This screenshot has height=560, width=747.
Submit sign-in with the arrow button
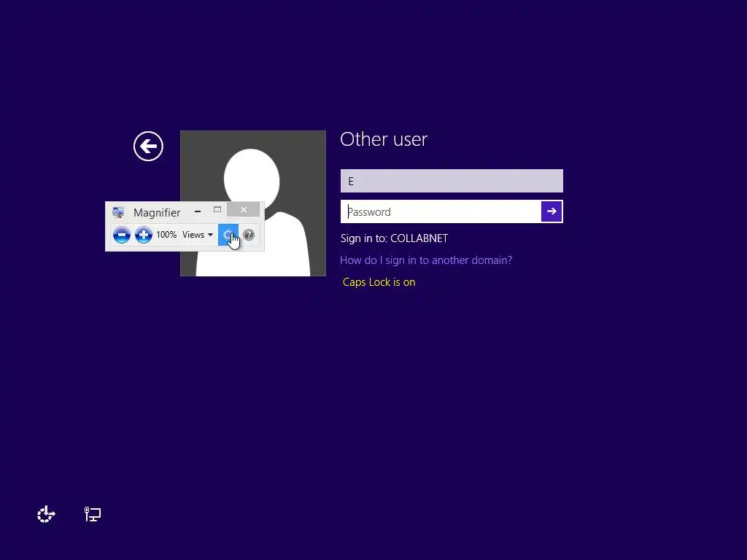(x=551, y=211)
